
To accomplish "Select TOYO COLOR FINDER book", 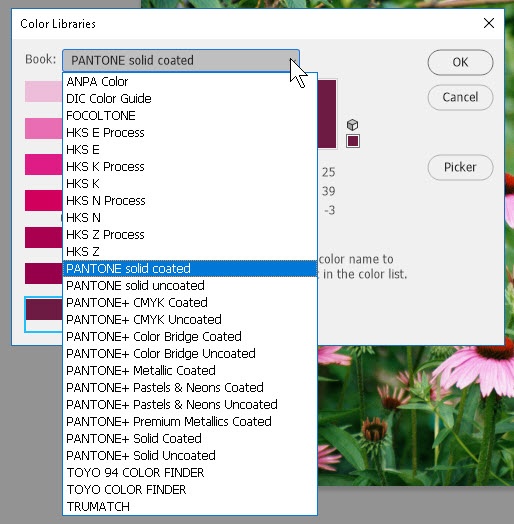I will click(x=190, y=490).
